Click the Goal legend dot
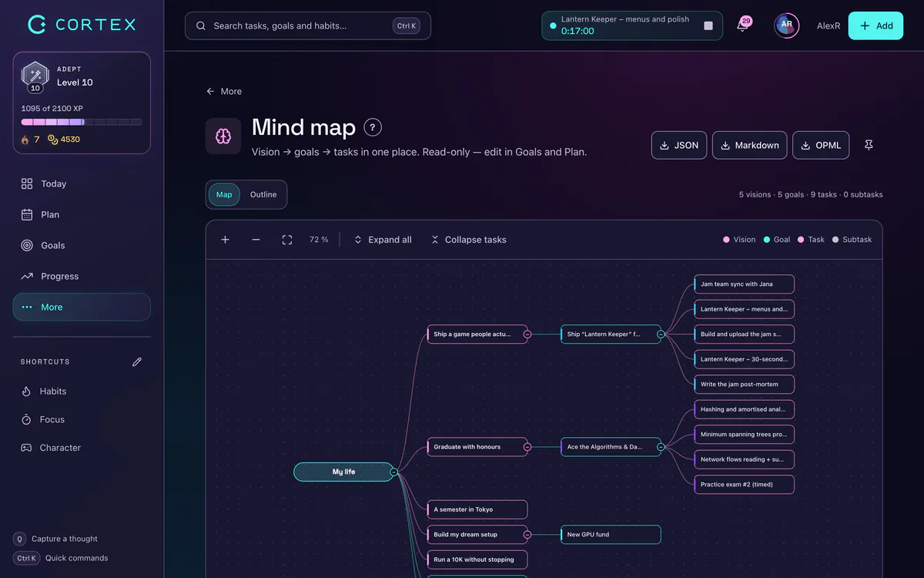Screen dimensions: 924x578 coord(767,240)
